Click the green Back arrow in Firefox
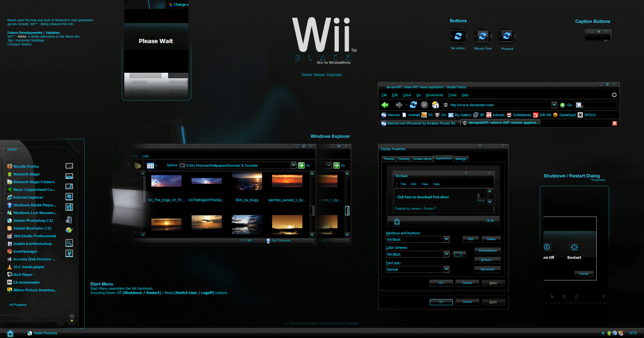Viewport: 644px width, 338px height. click(385, 105)
